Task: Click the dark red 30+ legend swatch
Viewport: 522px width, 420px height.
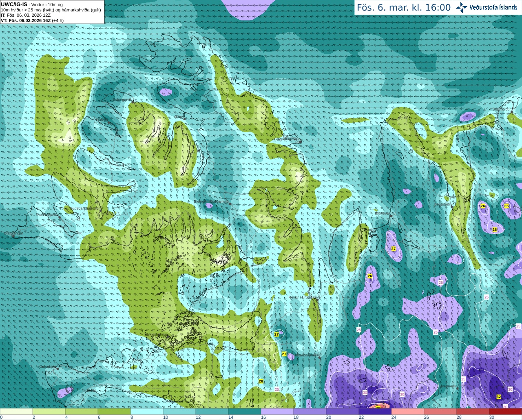Action: 506,412
